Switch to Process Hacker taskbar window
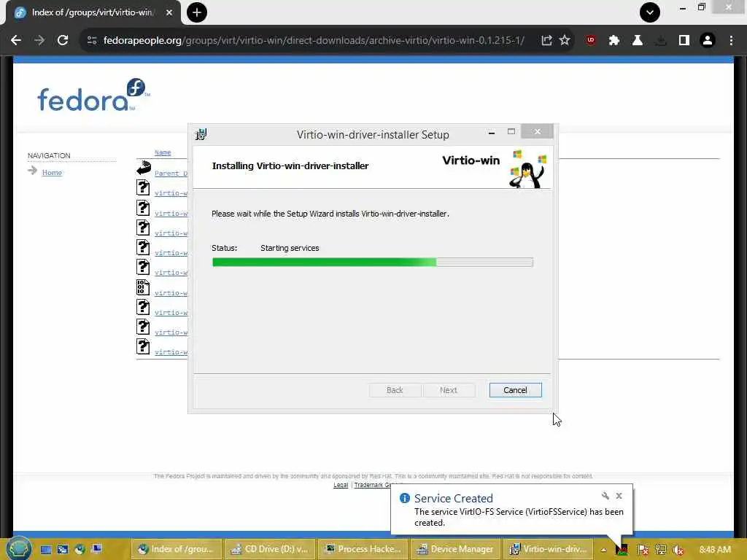 [363, 549]
